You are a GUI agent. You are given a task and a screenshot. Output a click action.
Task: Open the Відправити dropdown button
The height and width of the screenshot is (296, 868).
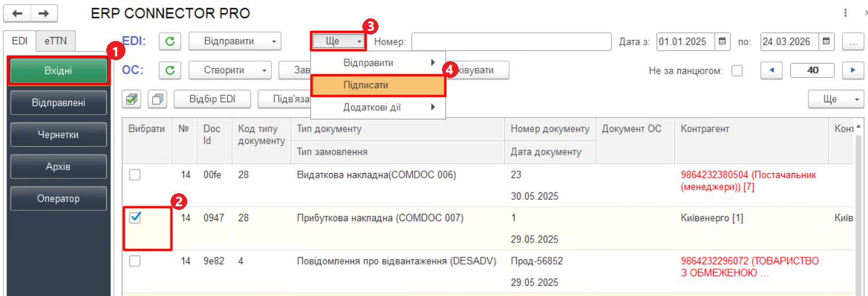234,42
